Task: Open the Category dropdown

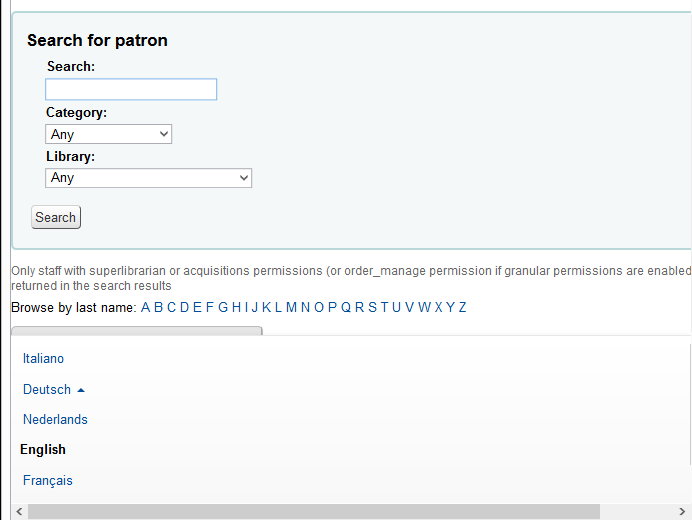Action: coord(109,134)
